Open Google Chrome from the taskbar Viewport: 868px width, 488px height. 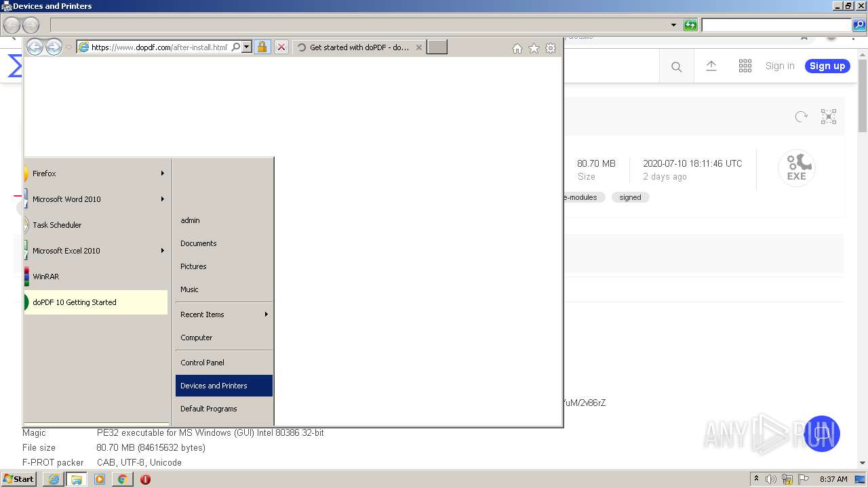[x=122, y=479]
